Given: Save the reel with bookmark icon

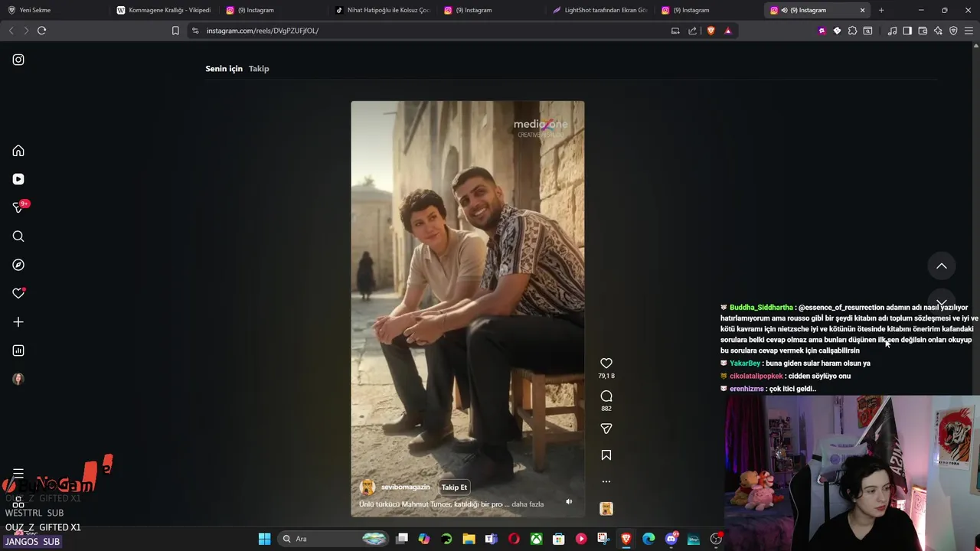Looking at the screenshot, I should point(606,455).
